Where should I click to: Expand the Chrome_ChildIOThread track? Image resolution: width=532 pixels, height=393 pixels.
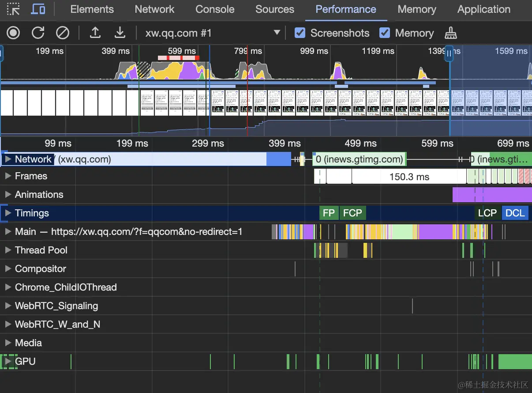(x=7, y=287)
